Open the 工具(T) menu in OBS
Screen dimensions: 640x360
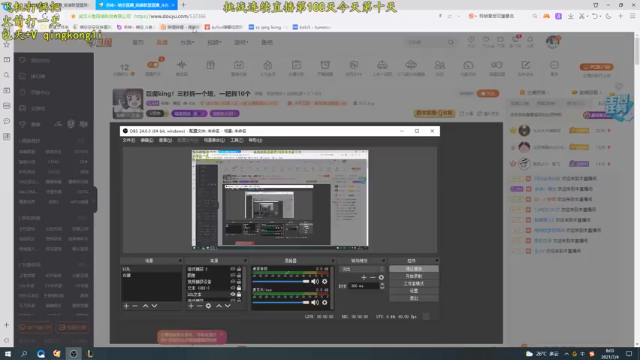point(236,140)
